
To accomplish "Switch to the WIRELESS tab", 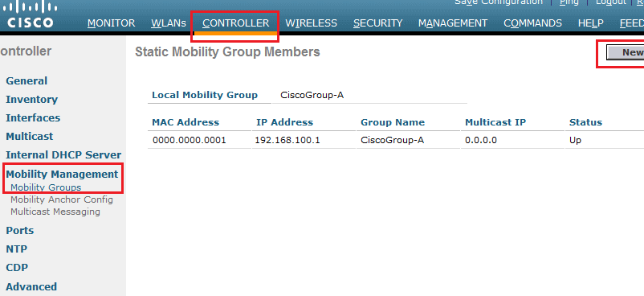I will coord(312,23).
